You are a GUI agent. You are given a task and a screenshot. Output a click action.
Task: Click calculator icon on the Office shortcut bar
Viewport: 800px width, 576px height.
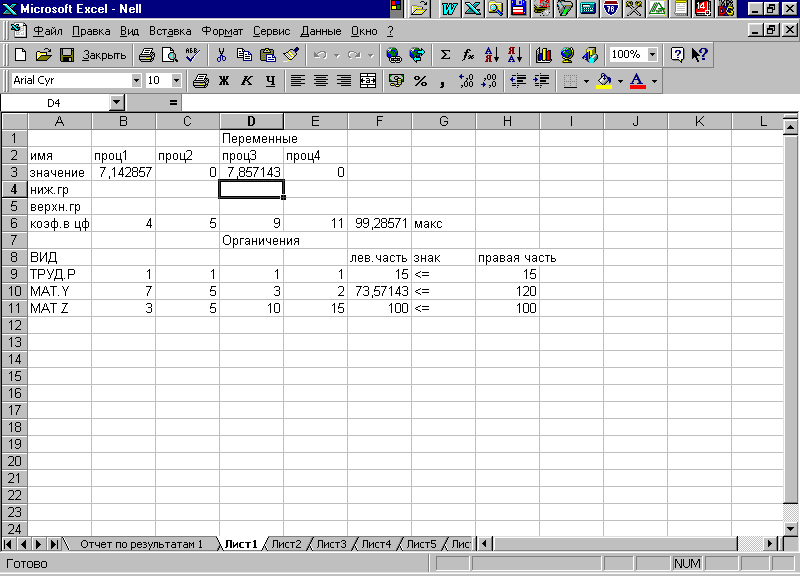(588, 9)
